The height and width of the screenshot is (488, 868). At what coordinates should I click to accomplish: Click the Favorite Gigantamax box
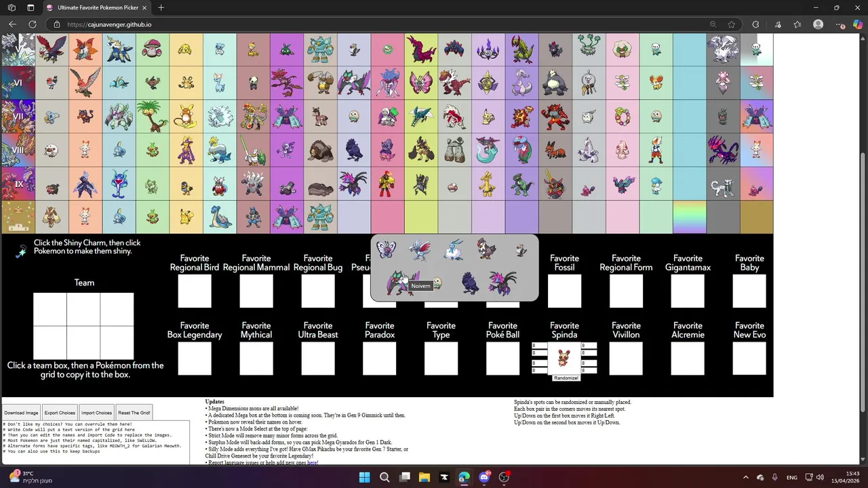click(x=688, y=291)
